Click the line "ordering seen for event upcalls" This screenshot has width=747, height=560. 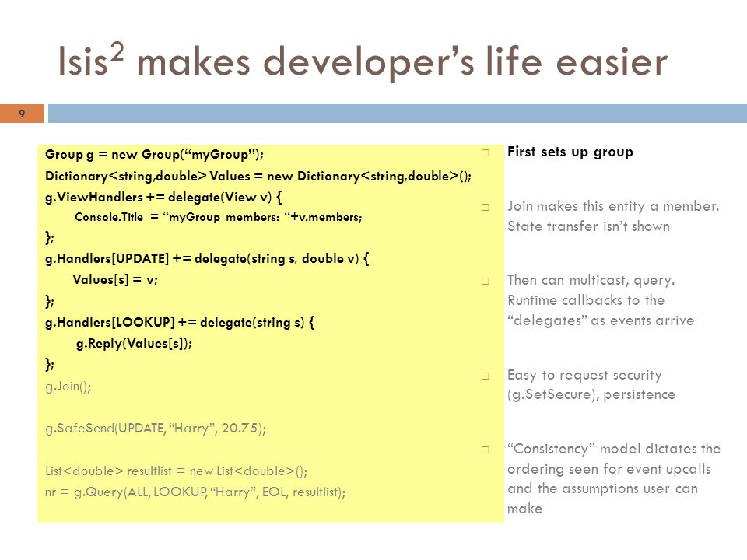[x=608, y=469]
